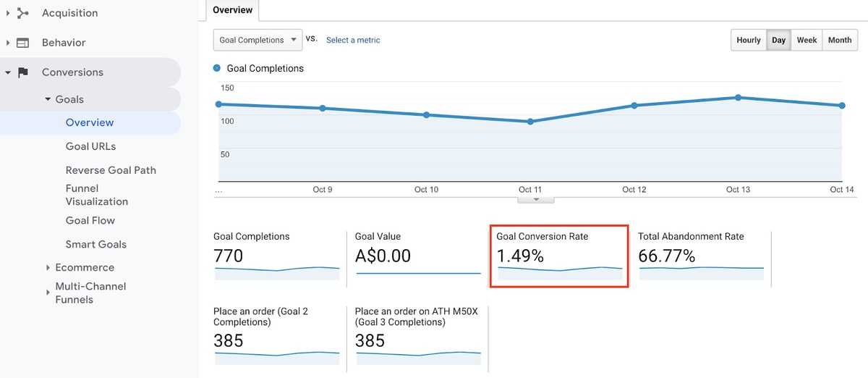The width and height of the screenshot is (868, 378).
Task: Open the Smart Goals report
Action: click(96, 244)
